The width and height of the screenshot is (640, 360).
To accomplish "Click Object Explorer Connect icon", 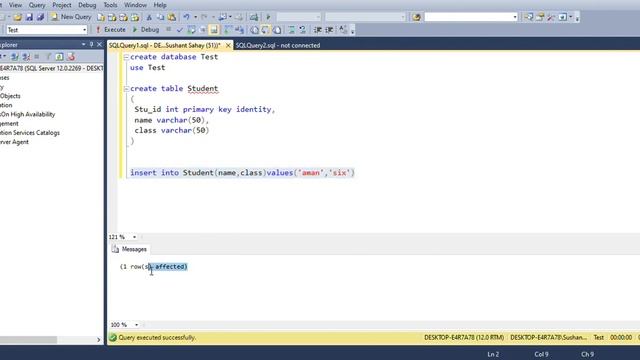I will [x=15, y=56].
